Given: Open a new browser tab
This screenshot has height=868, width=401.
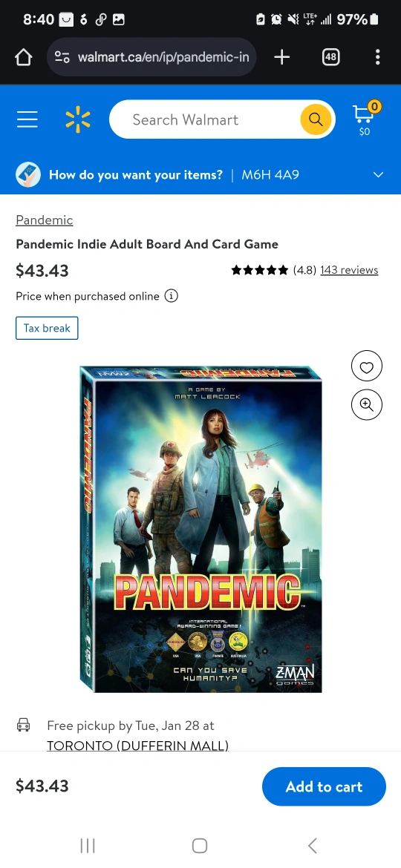Looking at the screenshot, I should coord(282,56).
